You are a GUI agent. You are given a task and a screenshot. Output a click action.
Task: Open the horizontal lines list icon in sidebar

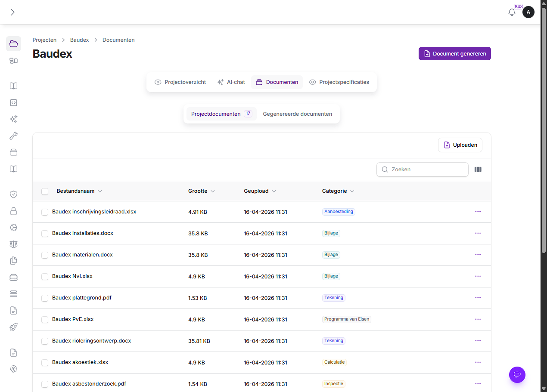click(13, 293)
